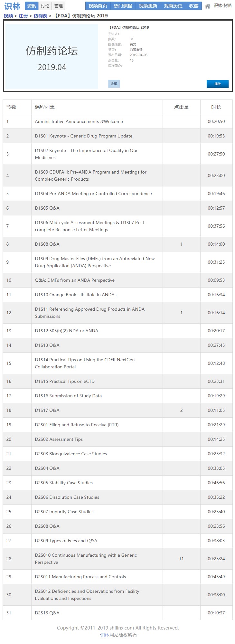Click the 收藏 button under course info
The image size is (235, 644).
click(x=114, y=84)
